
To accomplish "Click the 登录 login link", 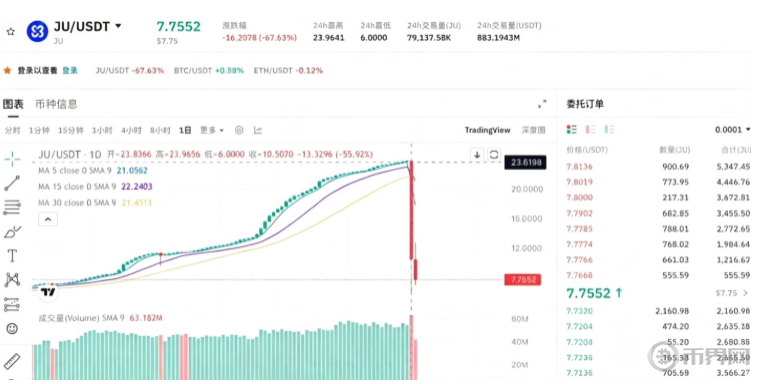I will pos(70,70).
